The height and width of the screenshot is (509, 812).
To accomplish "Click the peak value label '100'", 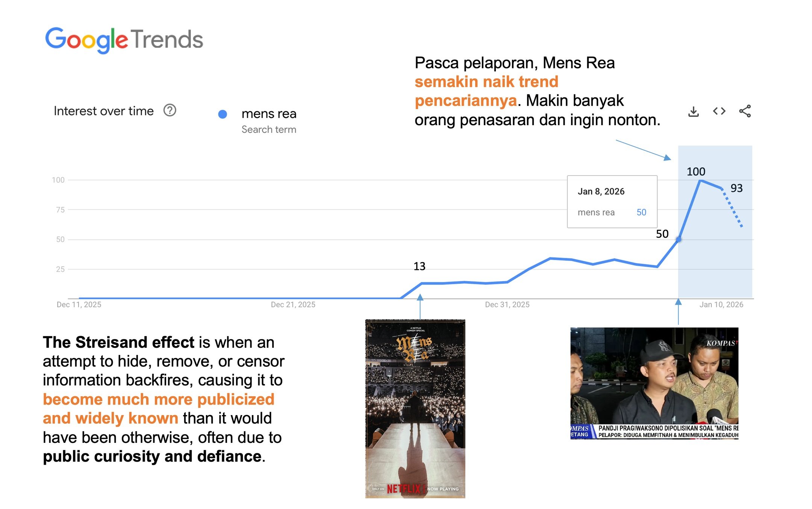I will click(x=696, y=172).
